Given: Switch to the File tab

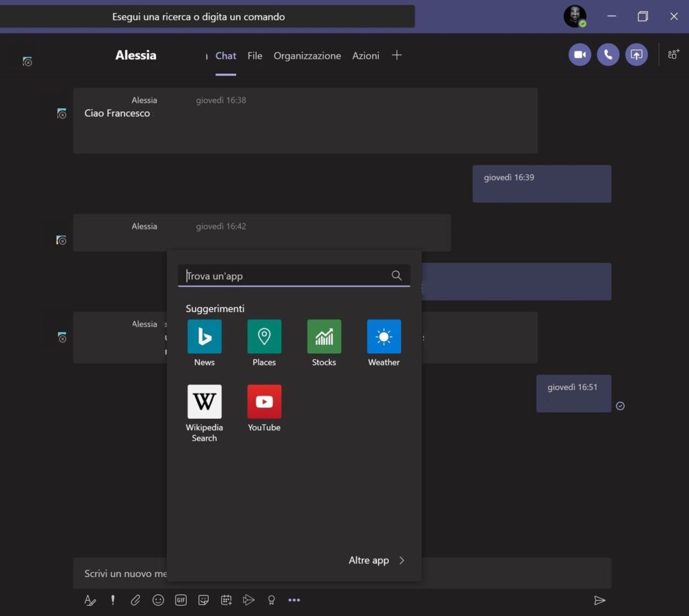Looking at the screenshot, I should (255, 56).
